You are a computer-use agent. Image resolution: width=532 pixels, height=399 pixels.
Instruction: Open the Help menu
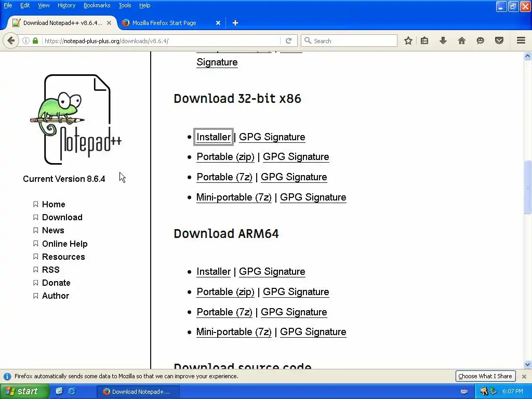(144, 5)
